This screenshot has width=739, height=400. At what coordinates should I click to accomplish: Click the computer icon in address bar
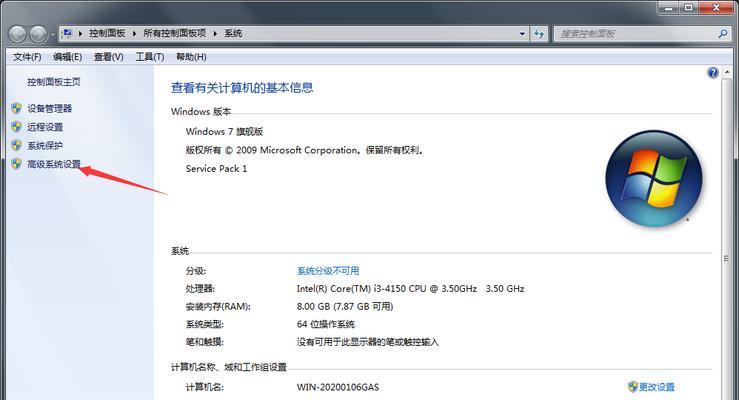pos(67,33)
